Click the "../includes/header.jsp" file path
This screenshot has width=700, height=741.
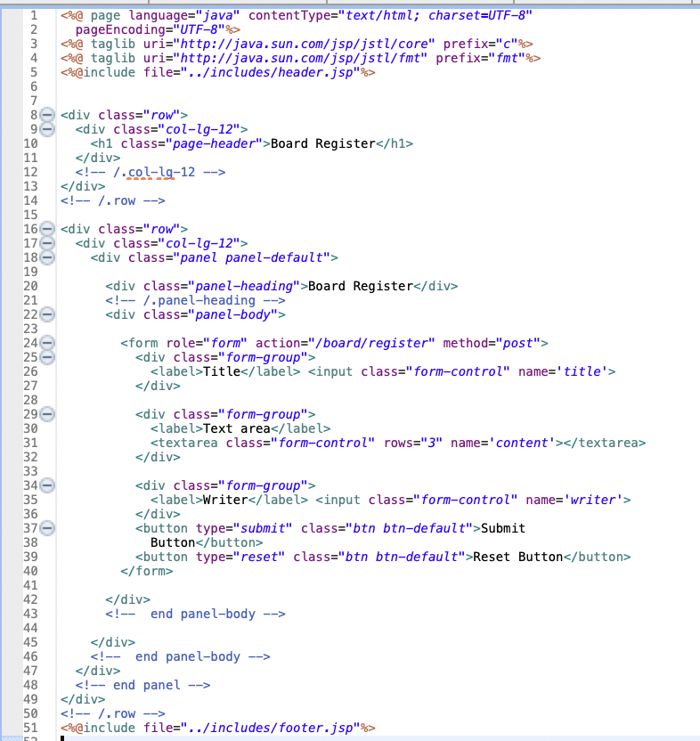tap(271, 72)
